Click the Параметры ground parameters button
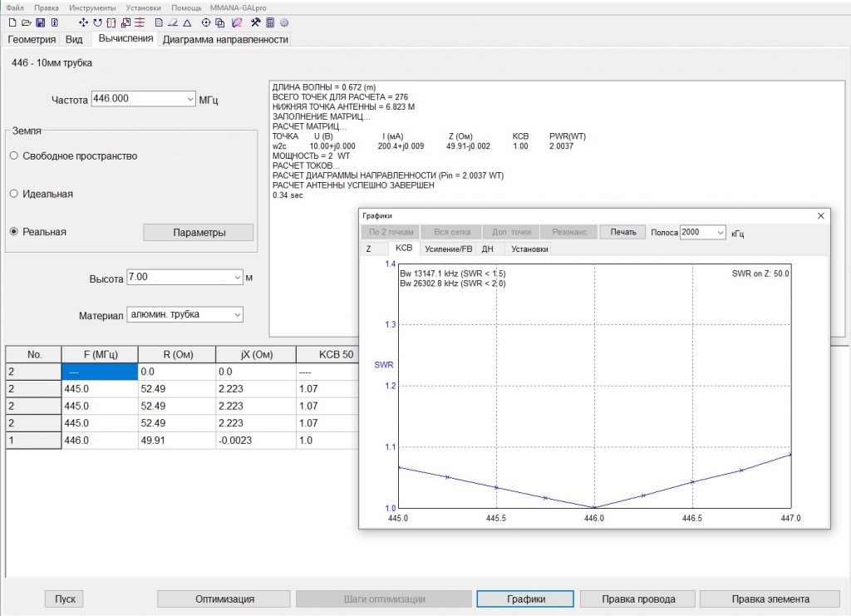Image resolution: width=851 pixels, height=616 pixels. coord(199,233)
